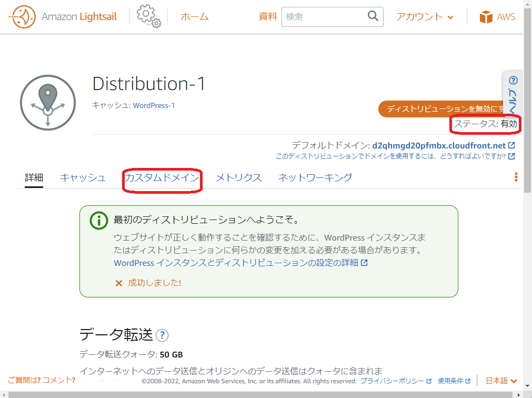Click external link icon beside default domain
The image size is (532, 398).
click(x=511, y=145)
